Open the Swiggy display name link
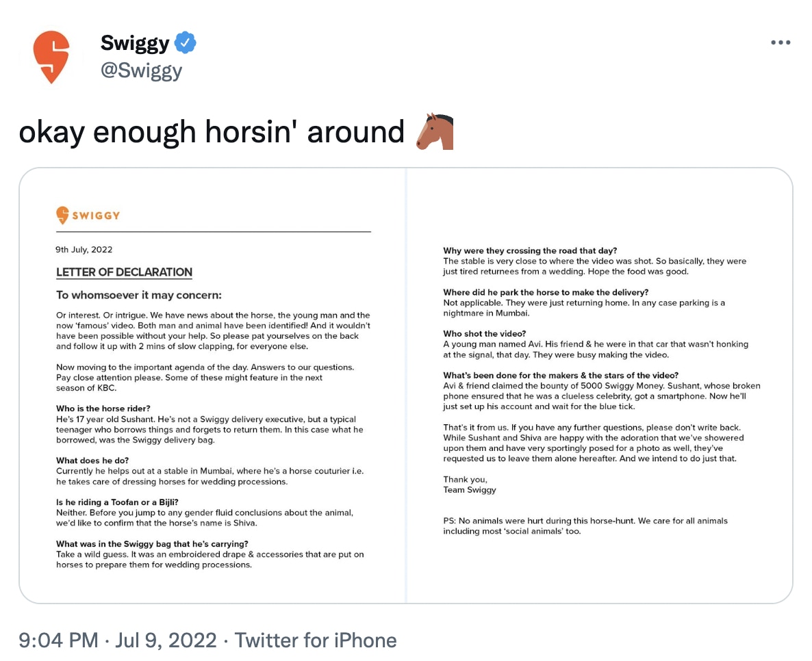Image resolution: width=812 pixels, height=661 pixels. (x=135, y=43)
